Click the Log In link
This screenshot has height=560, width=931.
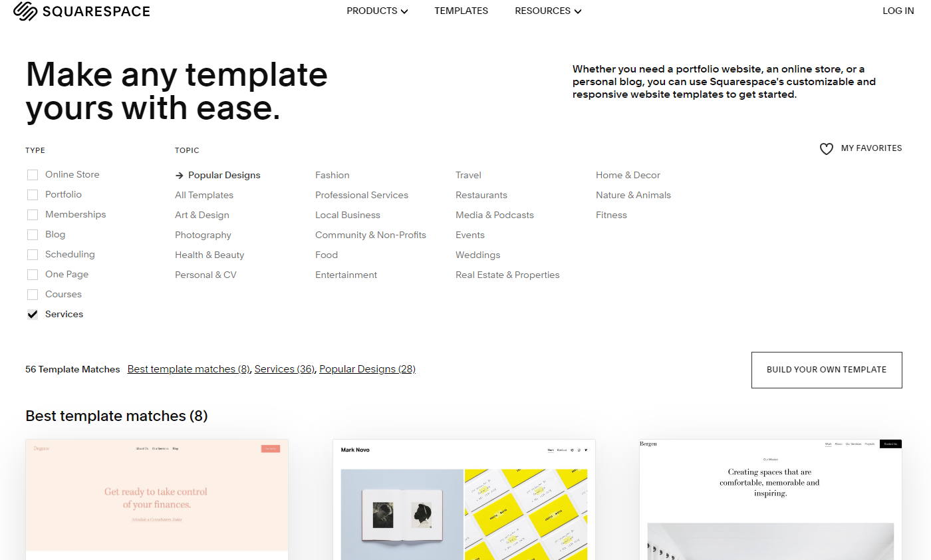[x=898, y=11]
